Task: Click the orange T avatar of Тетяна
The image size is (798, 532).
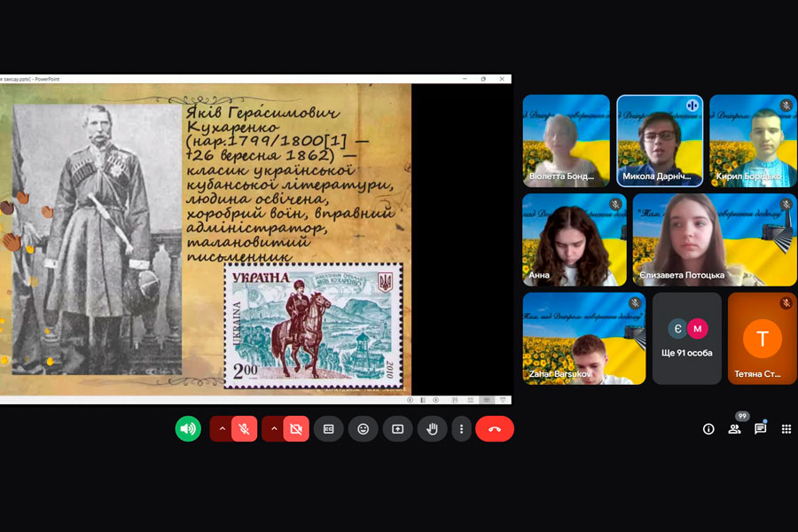Action: (763, 339)
